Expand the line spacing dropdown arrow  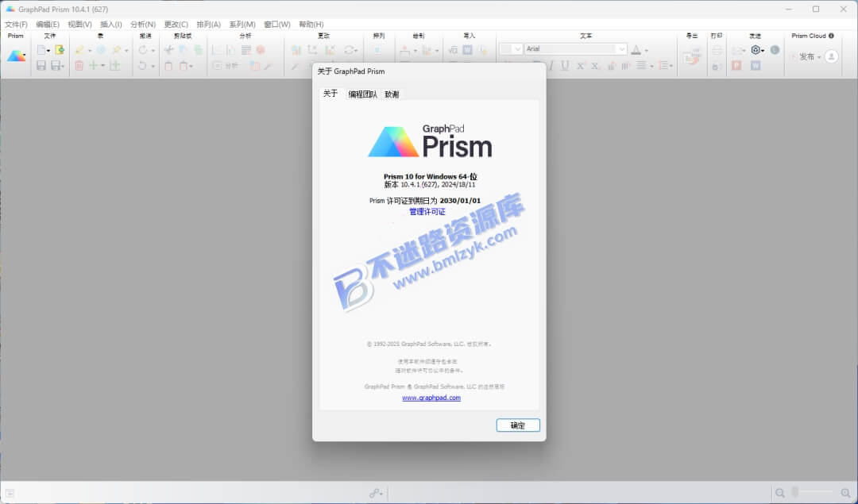coord(671,67)
